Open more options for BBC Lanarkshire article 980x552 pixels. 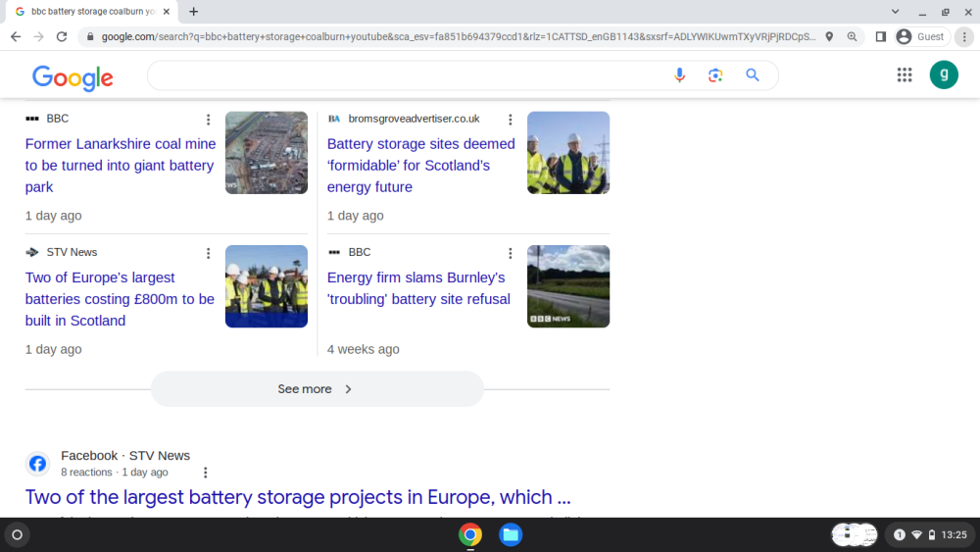(x=208, y=120)
